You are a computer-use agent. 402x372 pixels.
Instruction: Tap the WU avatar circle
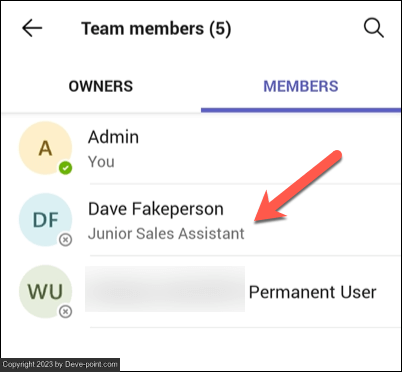pyautogui.click(x=45, y=292)
